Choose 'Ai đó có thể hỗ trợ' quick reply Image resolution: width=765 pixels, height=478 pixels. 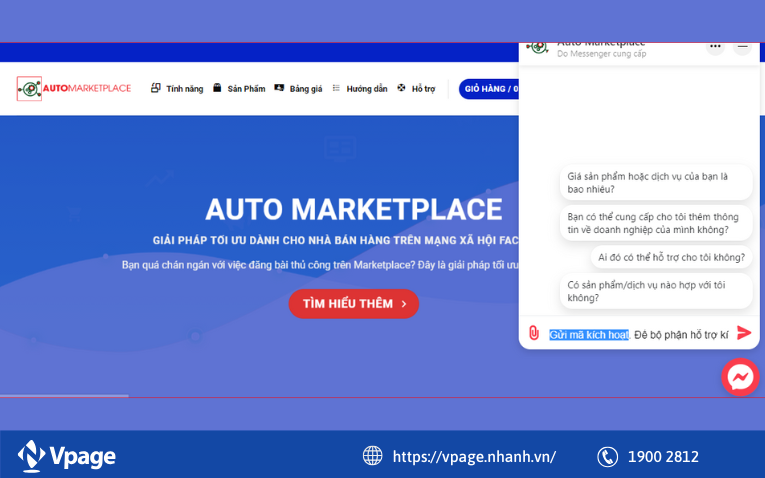[x=671, y=257]
